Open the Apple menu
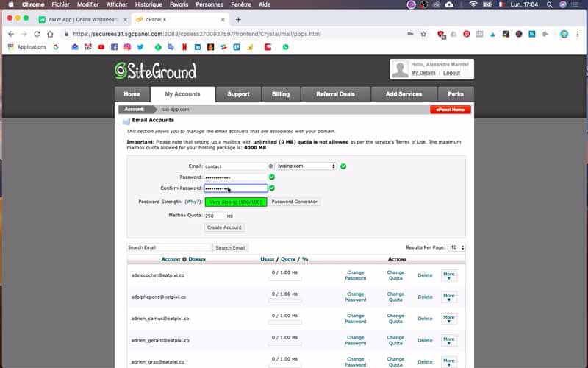 tap(11, 4)
